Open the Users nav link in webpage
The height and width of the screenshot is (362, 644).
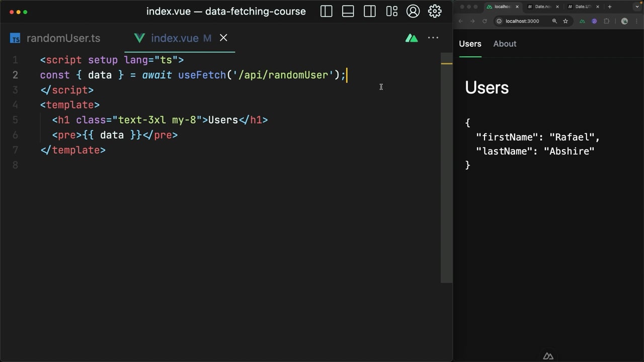(470, 44)
